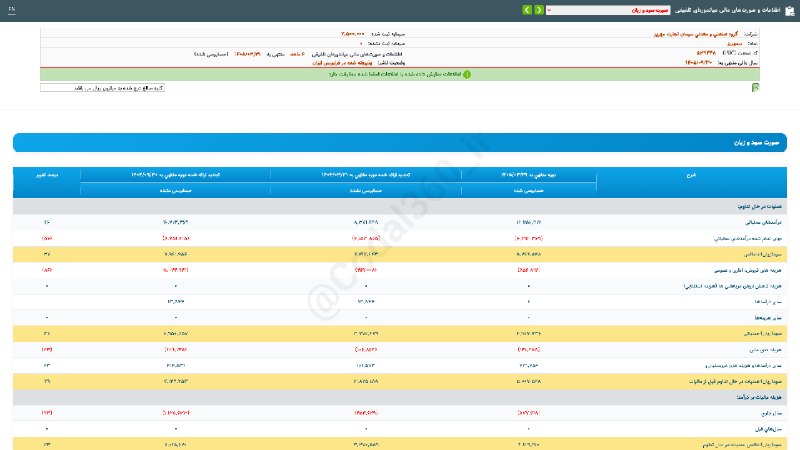Screen dimensions: 800x450
Task: Click the restated prior-year six-month period header
Action: [x=366, y=175]
